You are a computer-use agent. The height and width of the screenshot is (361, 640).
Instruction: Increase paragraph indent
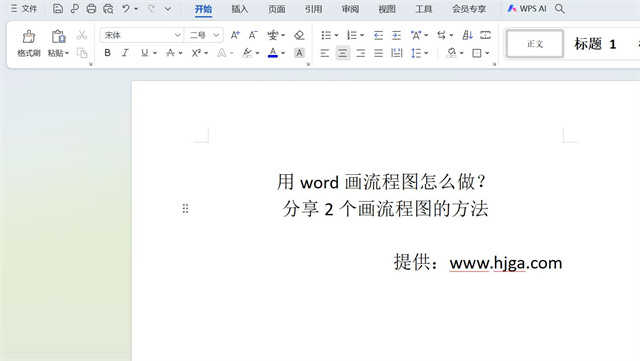click(x=396, y=35)
